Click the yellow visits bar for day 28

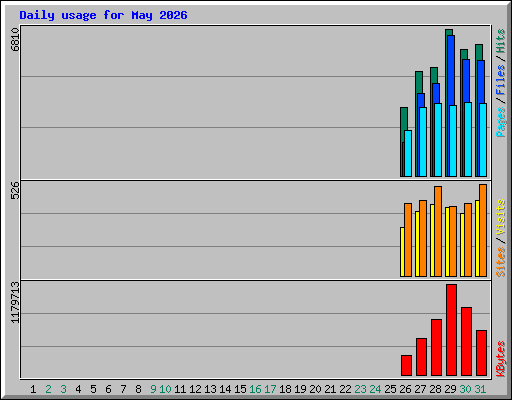[432, 240]
